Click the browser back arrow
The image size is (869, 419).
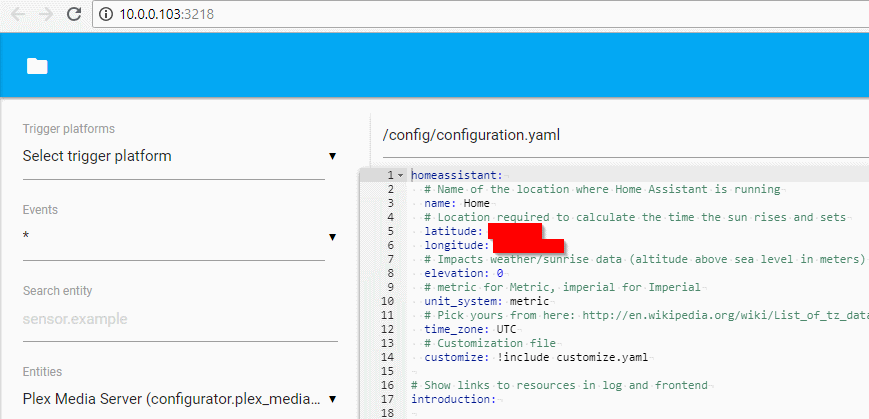coord(18,15)
